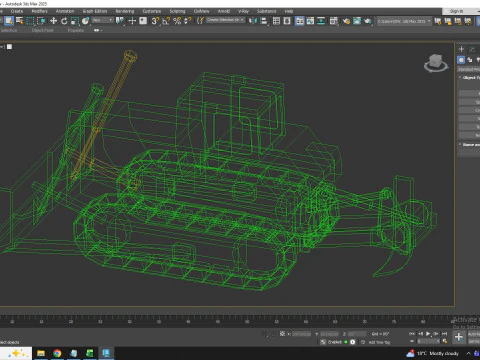Select the Select Object tool
This screenshot has height=360, width=480.
point(9,21)
